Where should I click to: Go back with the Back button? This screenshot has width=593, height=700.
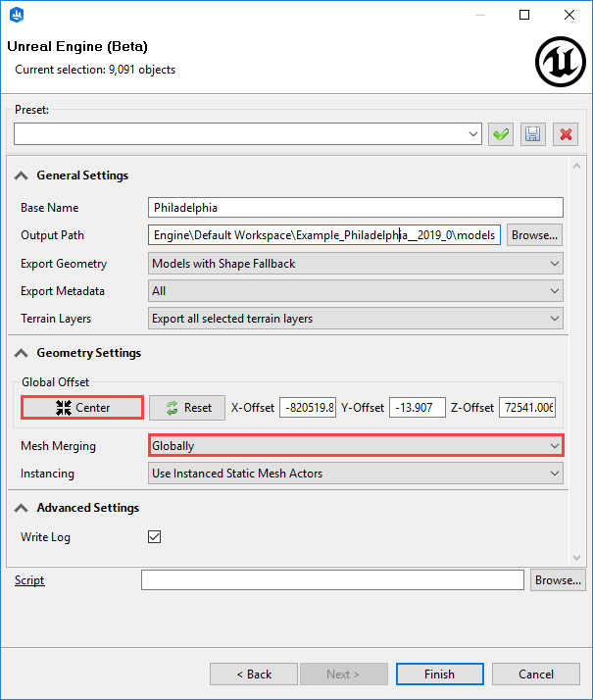(x=254, y=675)
